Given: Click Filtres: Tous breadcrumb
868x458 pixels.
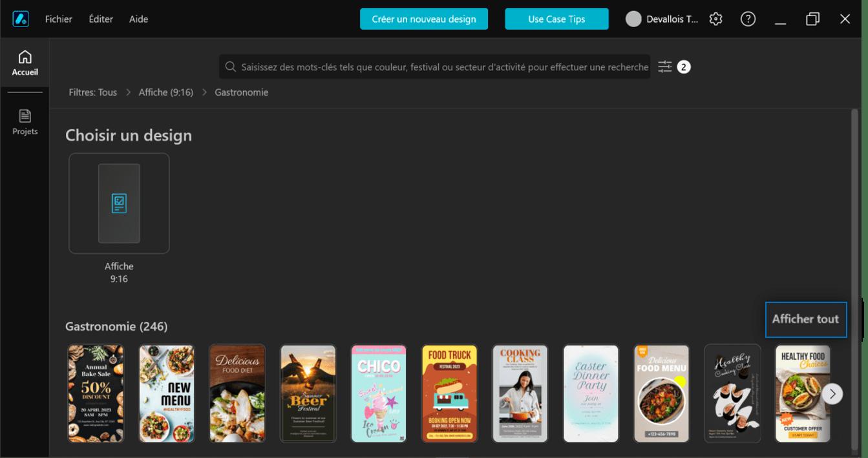Looking at the screenshot, I should [x=93, y=92].
